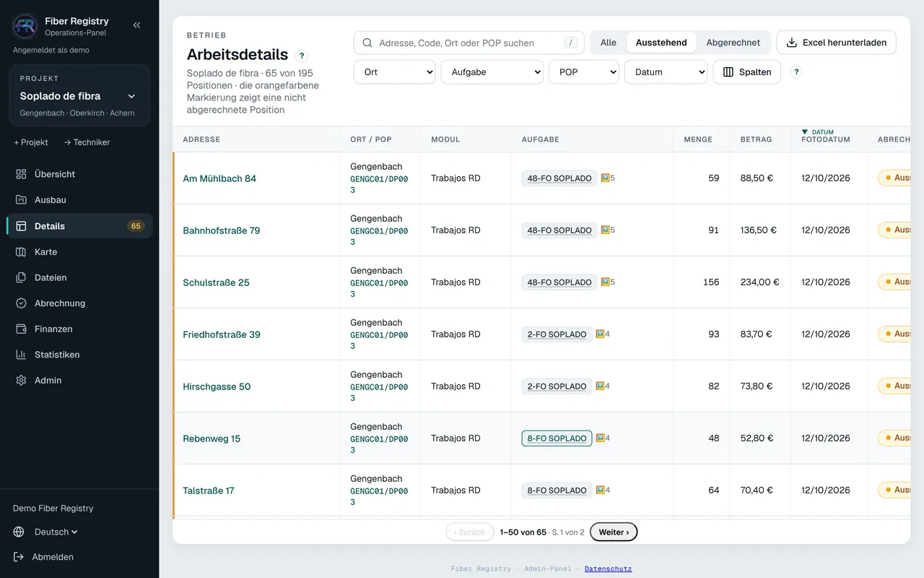This screenshot has width=924, height=578.
Task: Go to Karte in the sidebar
Action: [79, 252]
